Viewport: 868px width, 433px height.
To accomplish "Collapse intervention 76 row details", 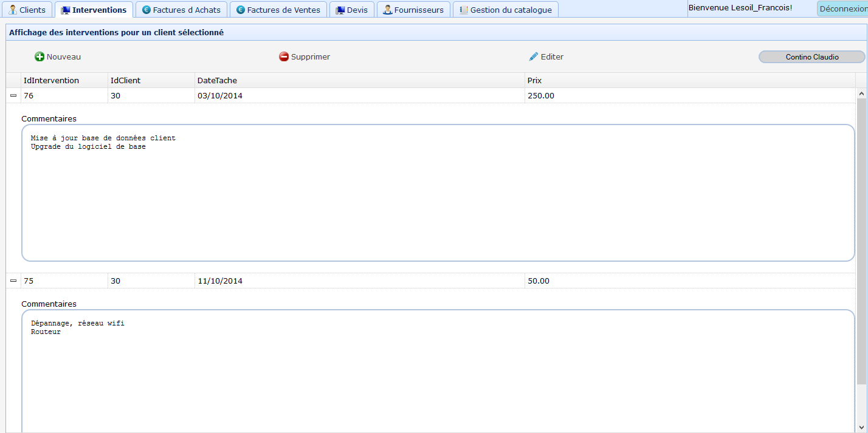I will click(13, 95).
